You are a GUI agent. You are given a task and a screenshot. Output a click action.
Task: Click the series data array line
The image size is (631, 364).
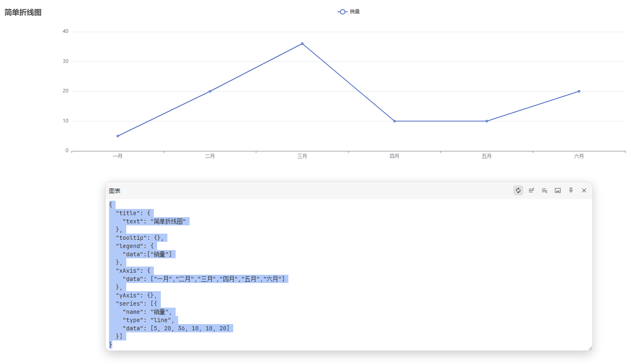[x=177, y=329]
